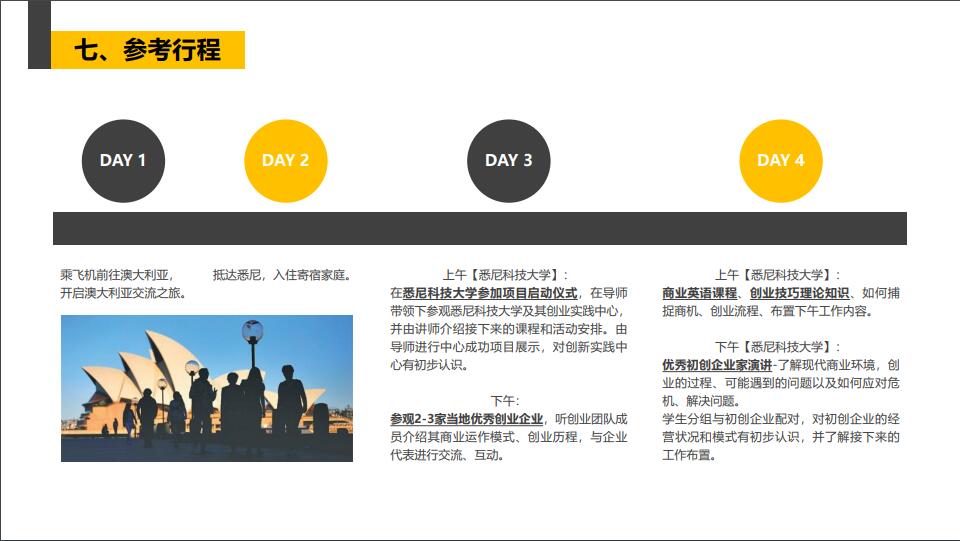Click the text 乘飞机前往澳大利亚
The width and height of the screenshot is (960, 541).
pos(114,275)
